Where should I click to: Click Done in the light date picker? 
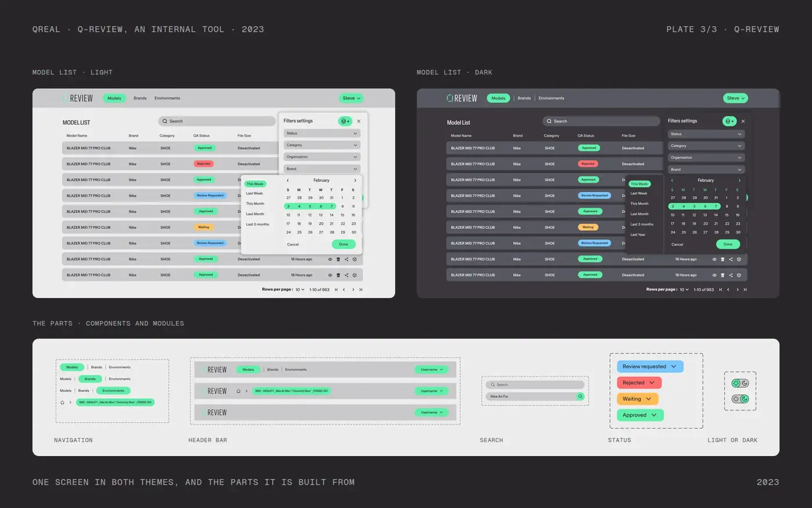tap(343, 244)
